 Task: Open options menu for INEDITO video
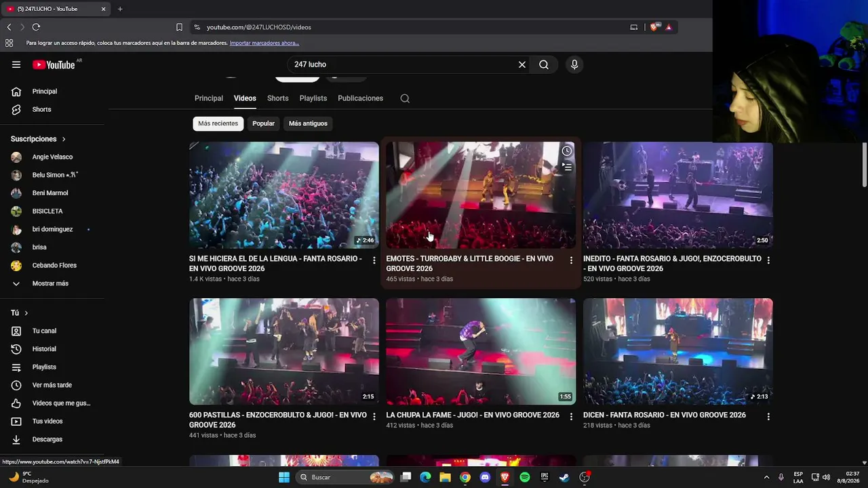point(768,260)
